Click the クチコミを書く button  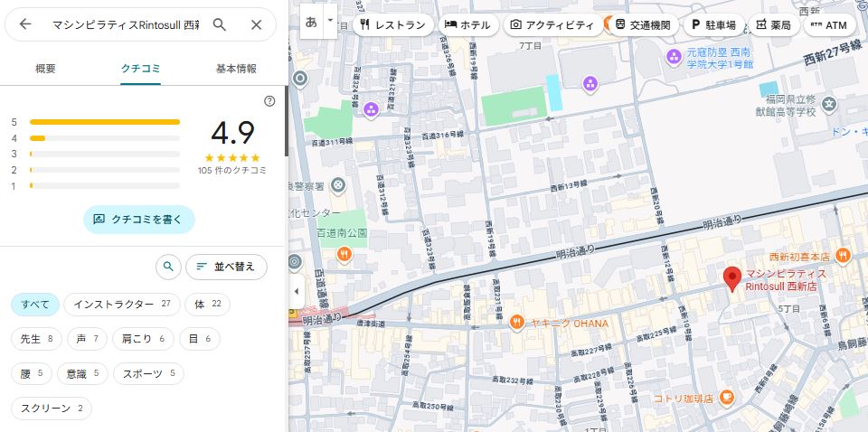click(139, 220)
